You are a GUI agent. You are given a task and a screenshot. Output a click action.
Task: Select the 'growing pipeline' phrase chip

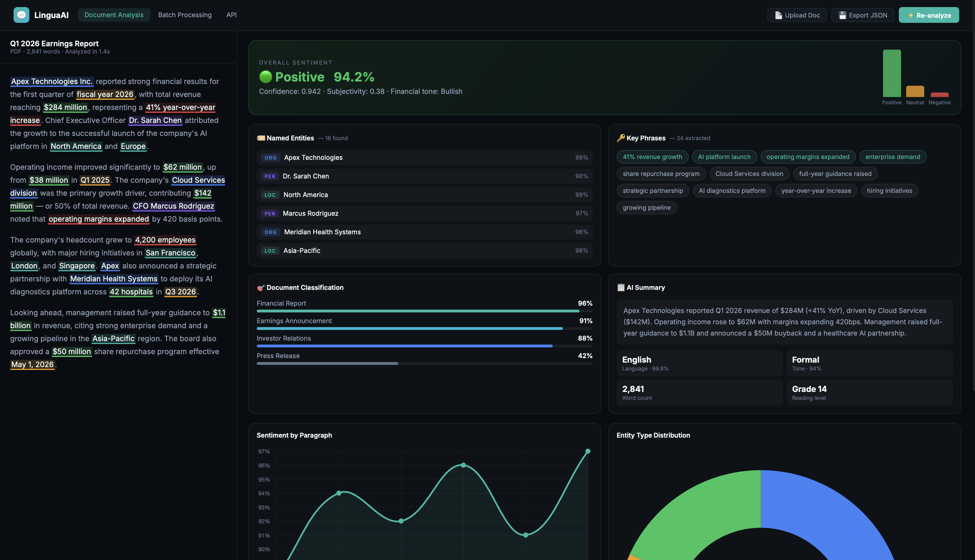point(646,208)
